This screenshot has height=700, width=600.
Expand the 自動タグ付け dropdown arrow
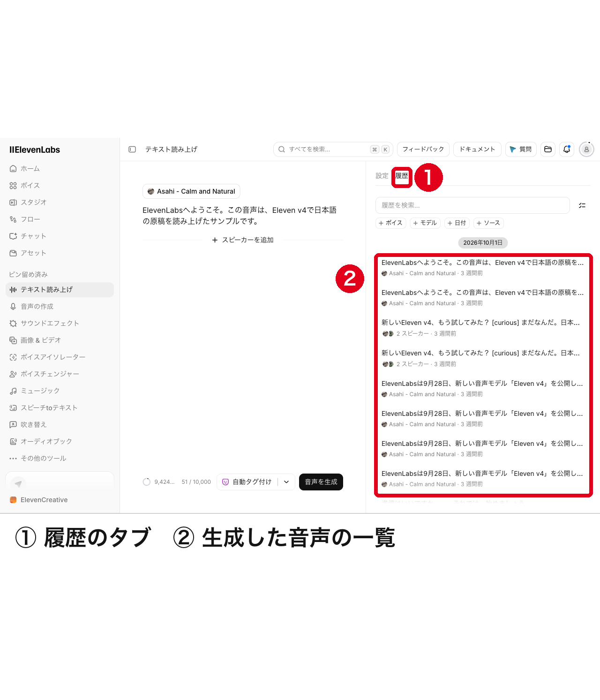pos(286,482)
